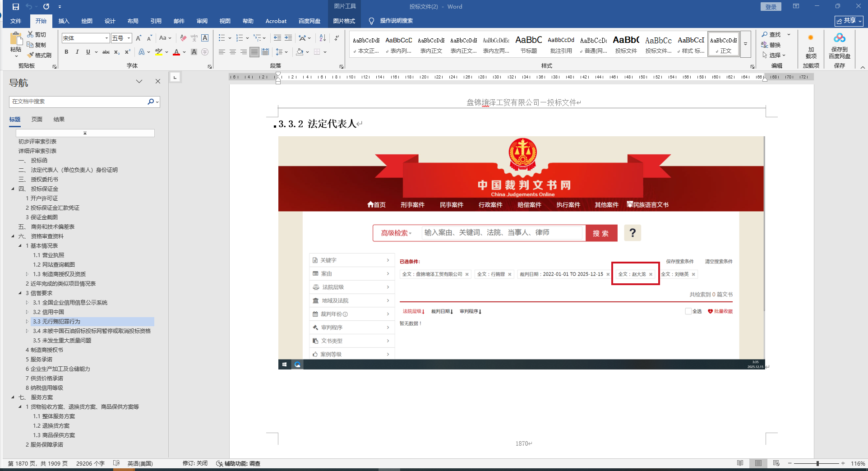Increase the font size with Grow Font
This screenshot has height=471, width=868.
click(139, 38)
